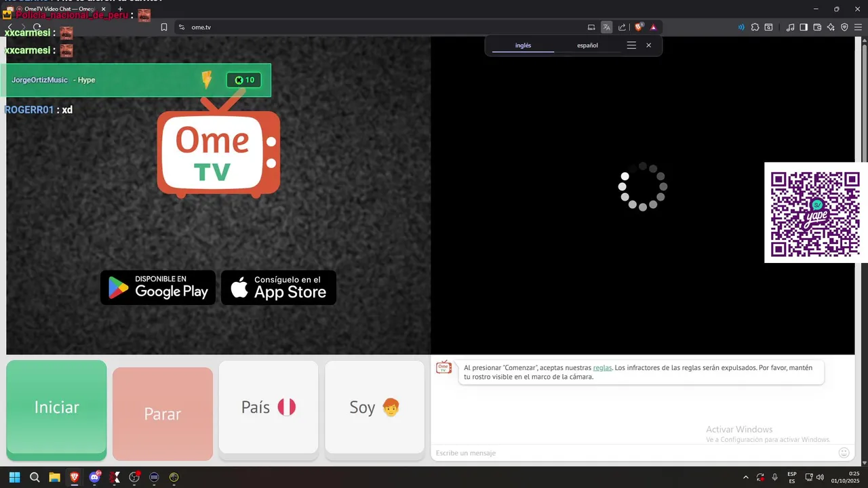The width and height of the screenshot is (868, 488).
Task: Click the music note playlist icon
Action: (790, 27)
